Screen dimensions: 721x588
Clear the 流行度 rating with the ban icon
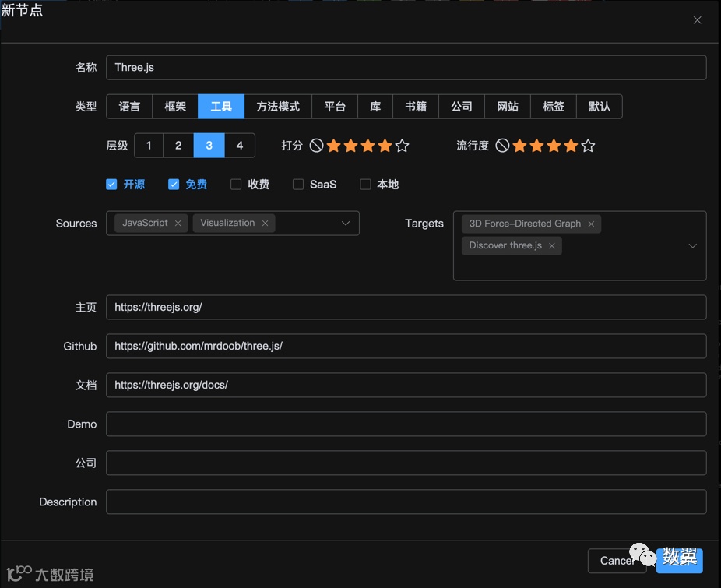tap(502, 146)
